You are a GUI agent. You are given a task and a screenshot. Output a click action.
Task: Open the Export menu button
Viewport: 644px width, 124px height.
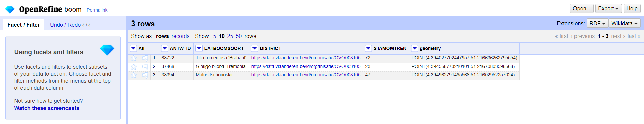608,8
